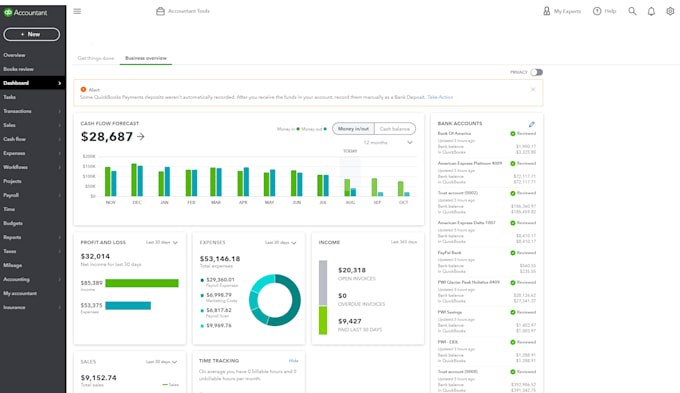Screen dimensions: 680x393
Task: Click the $9,427 paid last 30 days amount
Action: pyautogui.click(x=350, y=321)
